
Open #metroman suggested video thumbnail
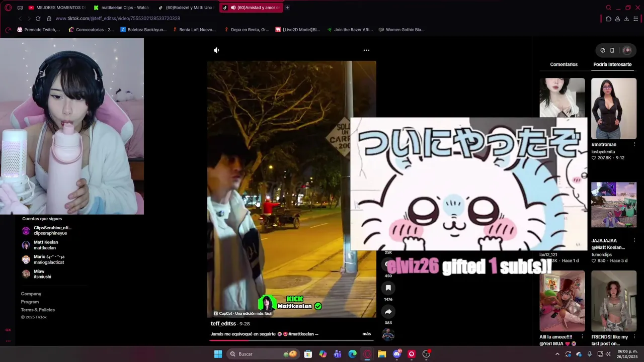[614, 109]
